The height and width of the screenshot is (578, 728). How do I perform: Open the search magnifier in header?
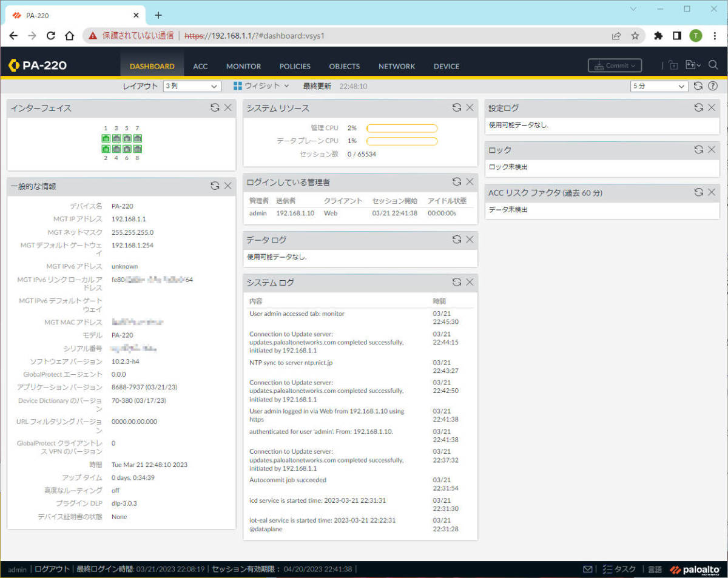(713, 65)
